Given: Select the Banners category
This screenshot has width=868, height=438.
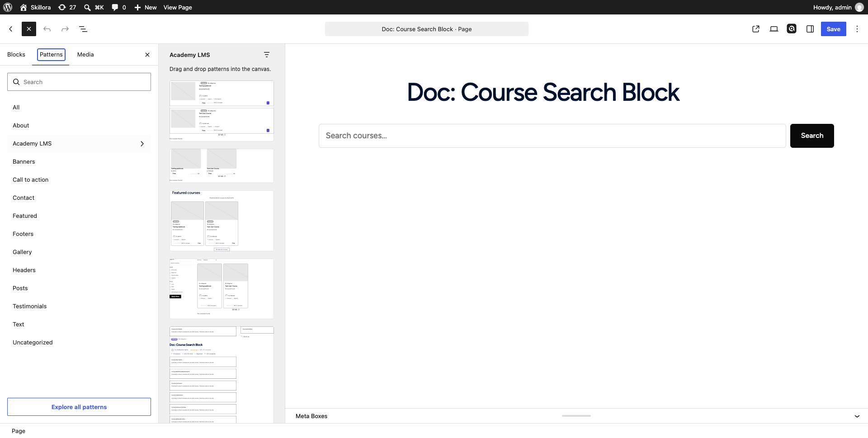Looking at the screenshot, I should pos(79,161).
